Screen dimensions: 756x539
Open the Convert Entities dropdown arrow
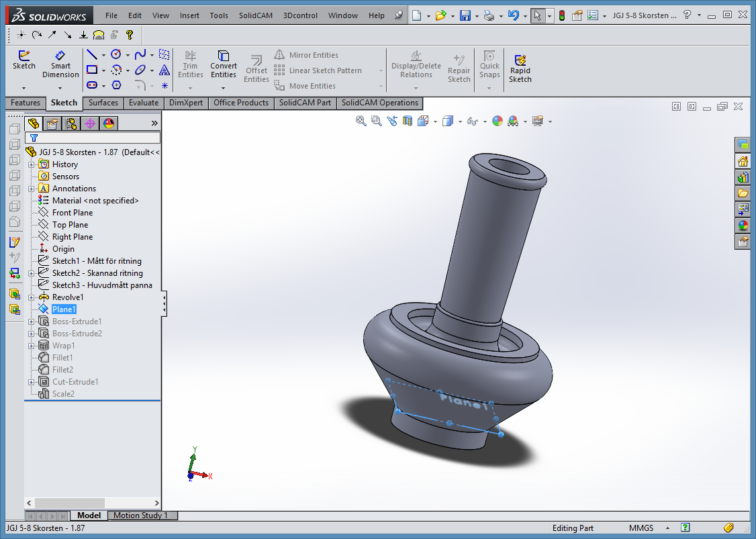(x=223, y=88)
